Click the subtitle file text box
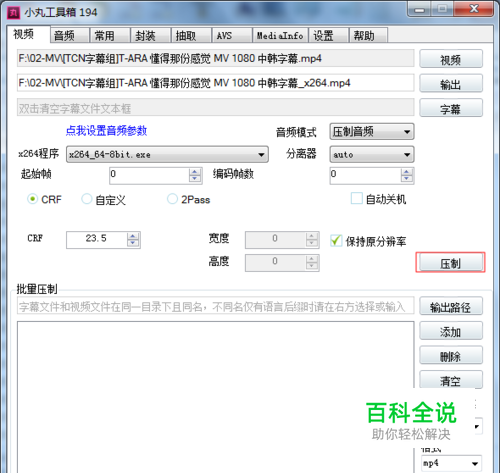The height and width of the screenshot is (473, 500). (215, 108)
